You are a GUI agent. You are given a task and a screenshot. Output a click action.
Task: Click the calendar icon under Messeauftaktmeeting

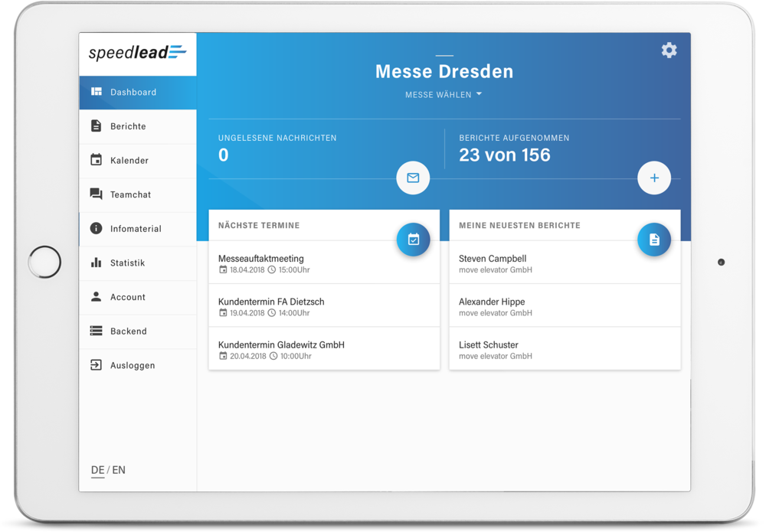(223, 270)
